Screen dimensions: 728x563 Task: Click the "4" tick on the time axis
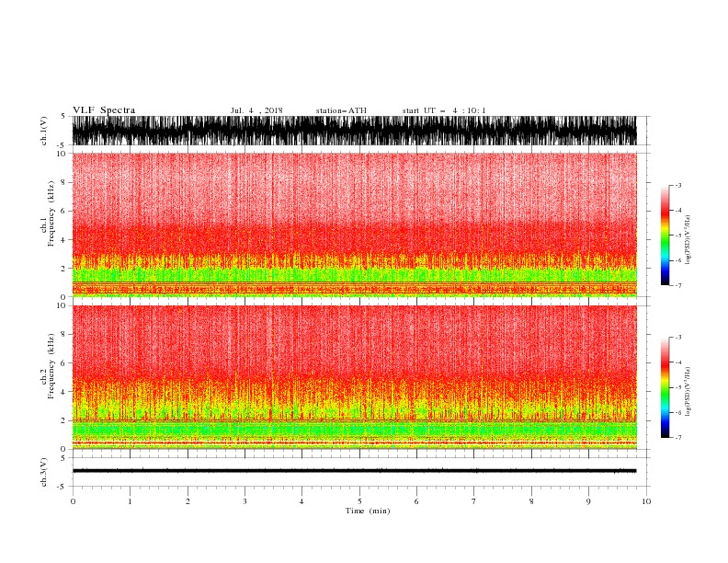[301, 501]
